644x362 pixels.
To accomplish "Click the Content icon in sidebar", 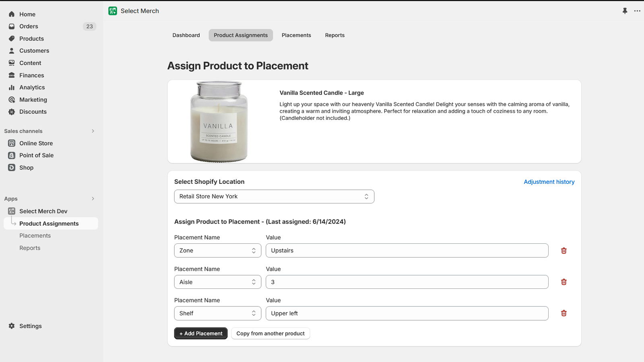I will [12, 63].
